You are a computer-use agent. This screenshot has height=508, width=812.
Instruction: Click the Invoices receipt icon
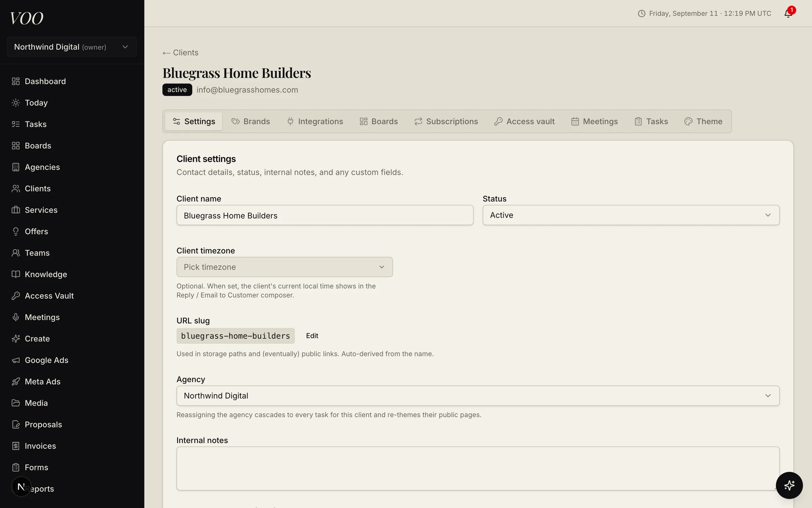click(x=16, y=446)
